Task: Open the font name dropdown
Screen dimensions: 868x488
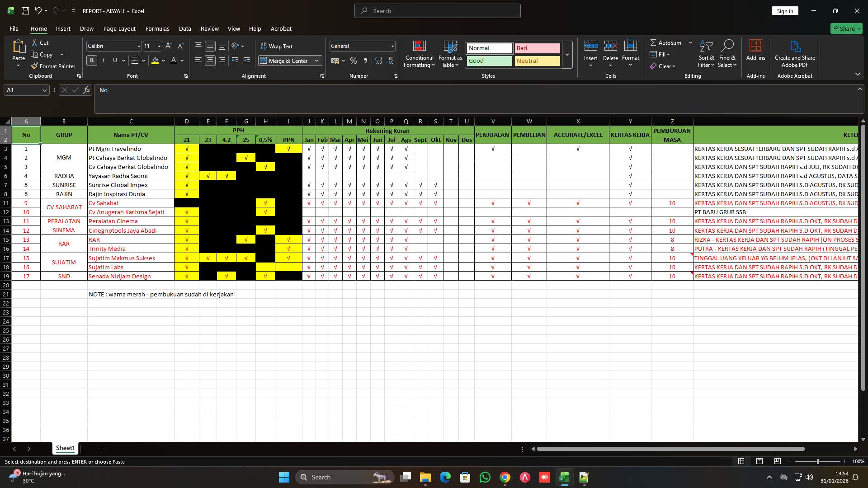Action: (139, 46)
